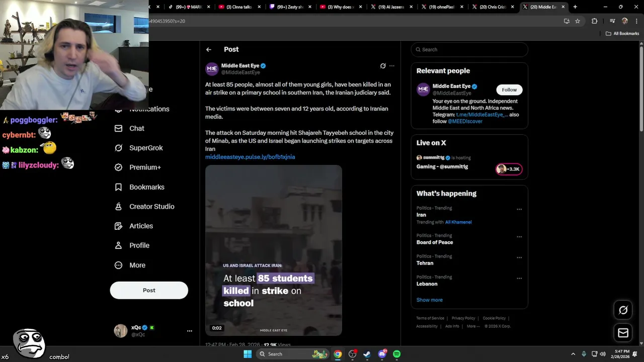The image size is (644, 362).
Task: Follow Middle East Eye
Action: (x=509, y=89)
